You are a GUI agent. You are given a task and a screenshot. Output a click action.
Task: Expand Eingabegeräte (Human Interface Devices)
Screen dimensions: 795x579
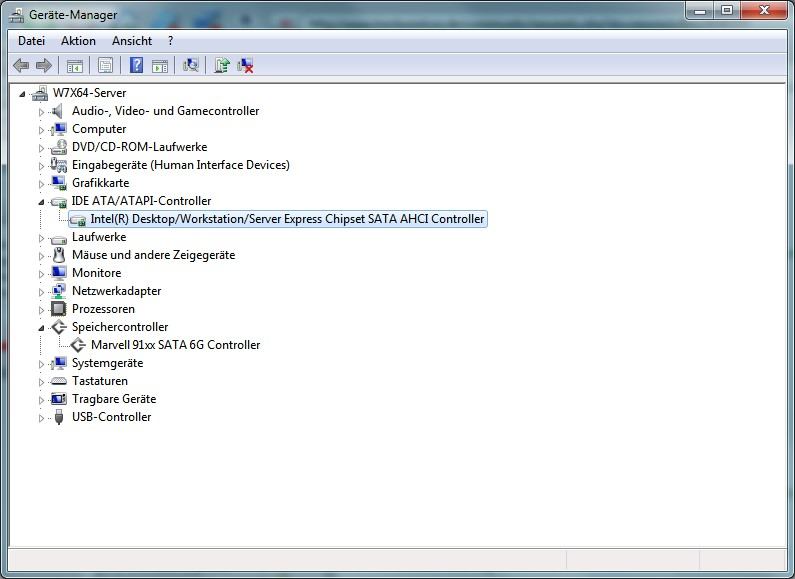pos(41,166)
